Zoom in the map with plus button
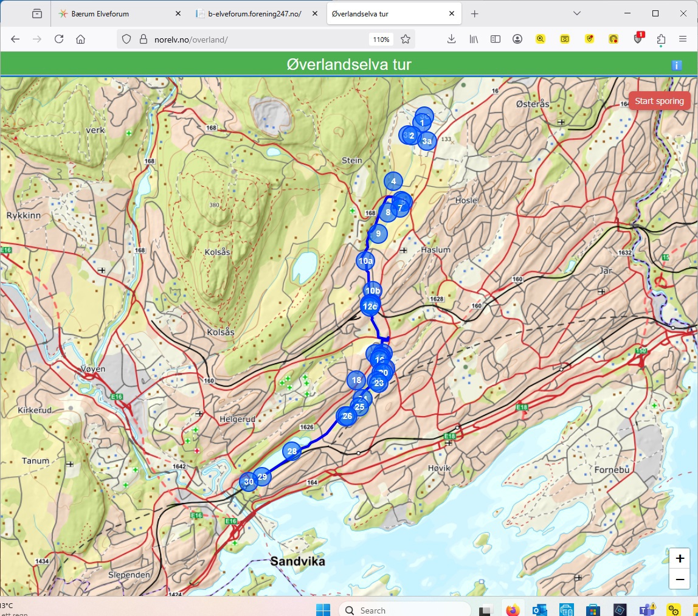The width and height of the screenshot is (698, 616). (x=679, y=559)
